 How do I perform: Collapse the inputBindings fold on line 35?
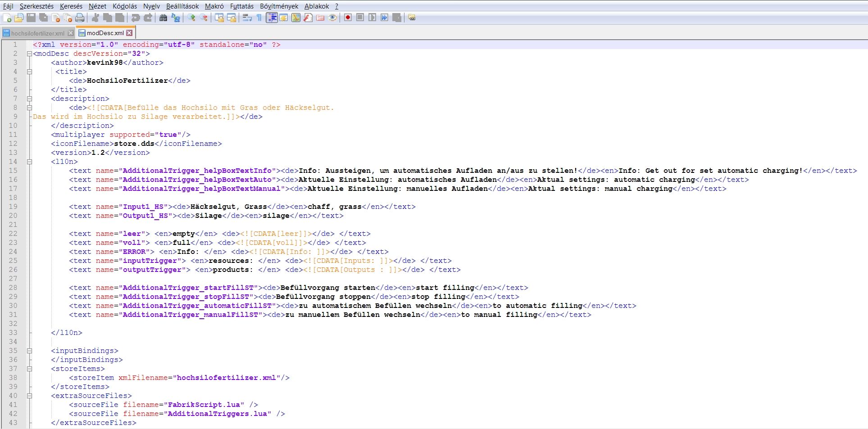(x=29, y=351)
